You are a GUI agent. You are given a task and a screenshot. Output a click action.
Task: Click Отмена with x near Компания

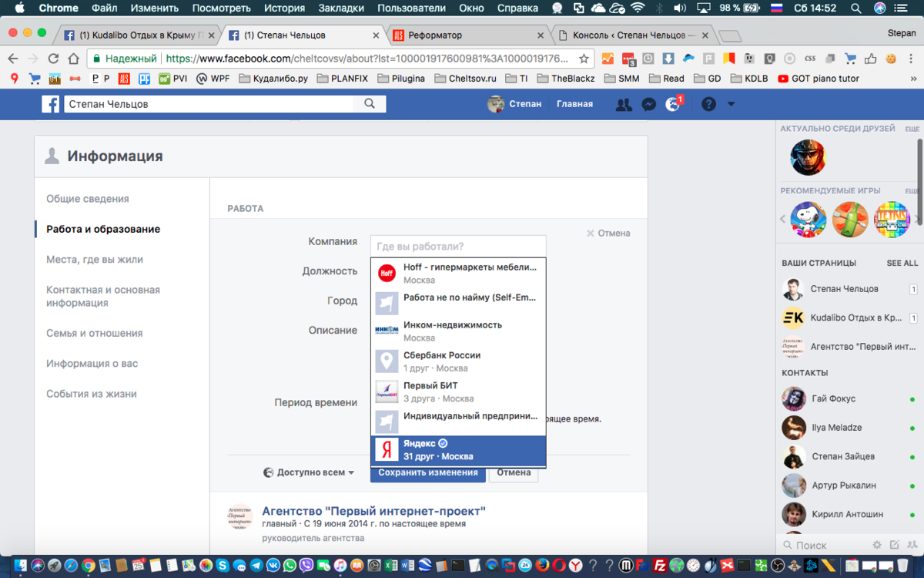(x=608, y=234)
